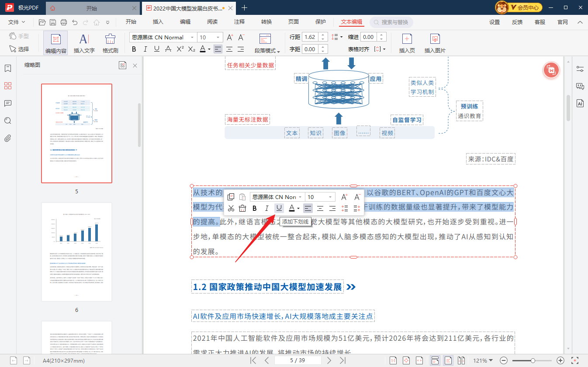This screenshot has width=588, height=367.
Task: Toggle center alignment in the ribbon
Action: [x=229, y=49]
